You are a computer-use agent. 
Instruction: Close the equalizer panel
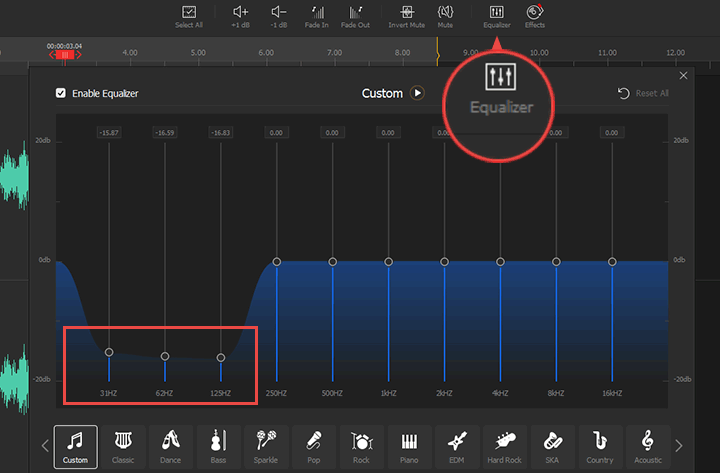pyautogui.click(x=683, y=75)
